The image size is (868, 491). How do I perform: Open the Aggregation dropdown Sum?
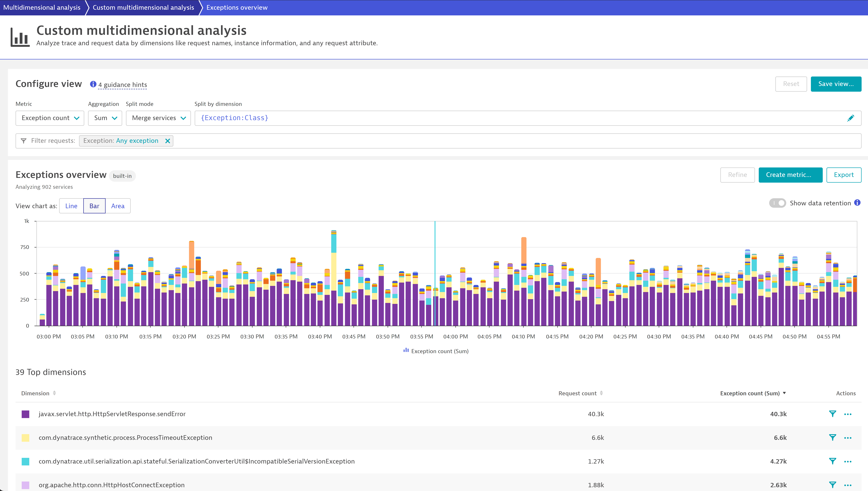pos(105,118)
